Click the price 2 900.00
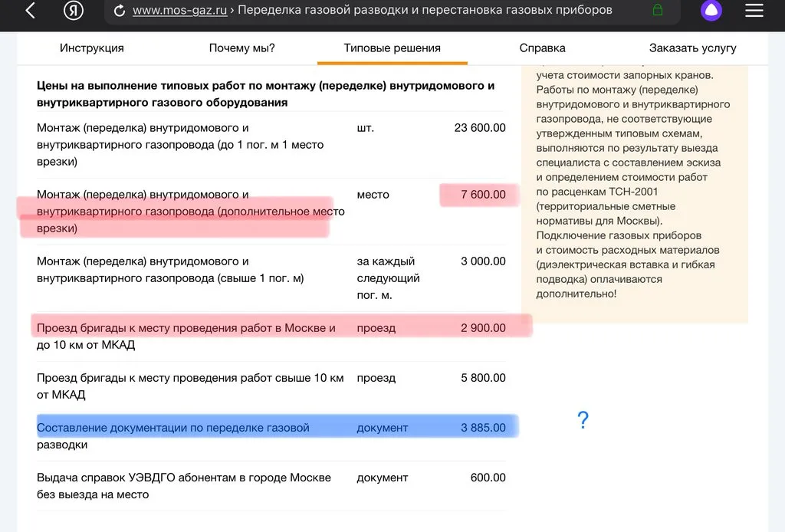 (483, 328)
